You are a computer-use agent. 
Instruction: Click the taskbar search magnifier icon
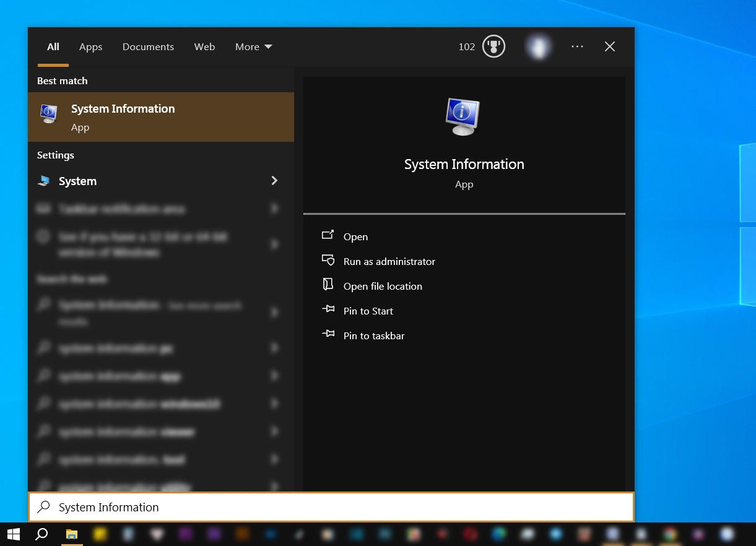pyautogui.click(x=41, y=534)
